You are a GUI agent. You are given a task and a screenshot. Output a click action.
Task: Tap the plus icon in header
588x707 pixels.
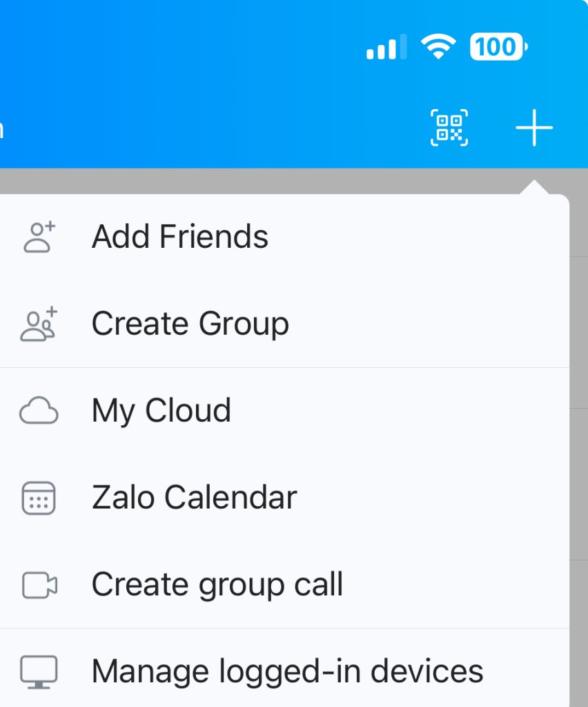point(534,128)
